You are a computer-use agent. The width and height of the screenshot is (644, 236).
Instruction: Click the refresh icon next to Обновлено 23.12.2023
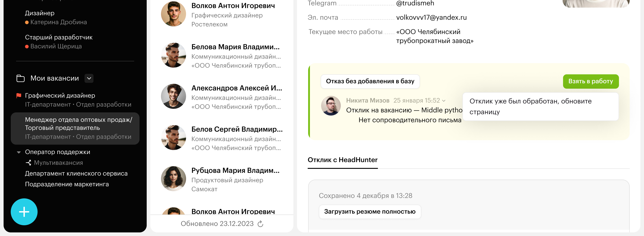(x=260, y=224)
